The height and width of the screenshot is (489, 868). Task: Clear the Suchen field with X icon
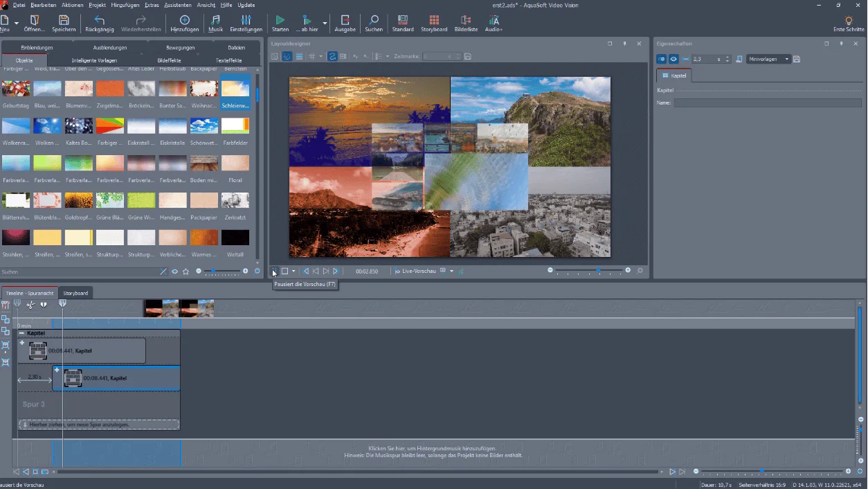164,272
